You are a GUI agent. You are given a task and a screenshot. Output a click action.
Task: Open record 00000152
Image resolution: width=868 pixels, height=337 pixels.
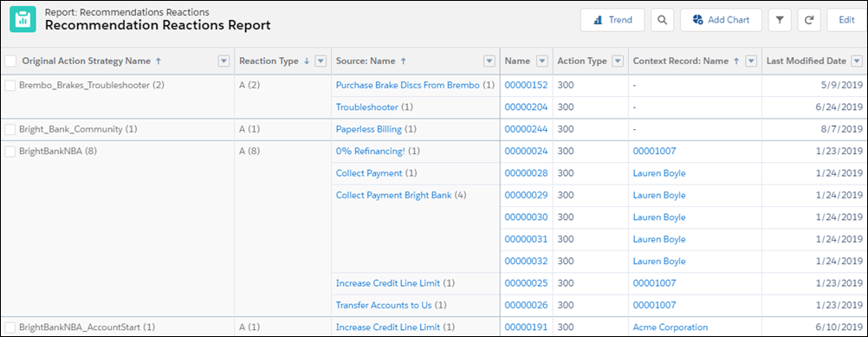click(526, 85)
